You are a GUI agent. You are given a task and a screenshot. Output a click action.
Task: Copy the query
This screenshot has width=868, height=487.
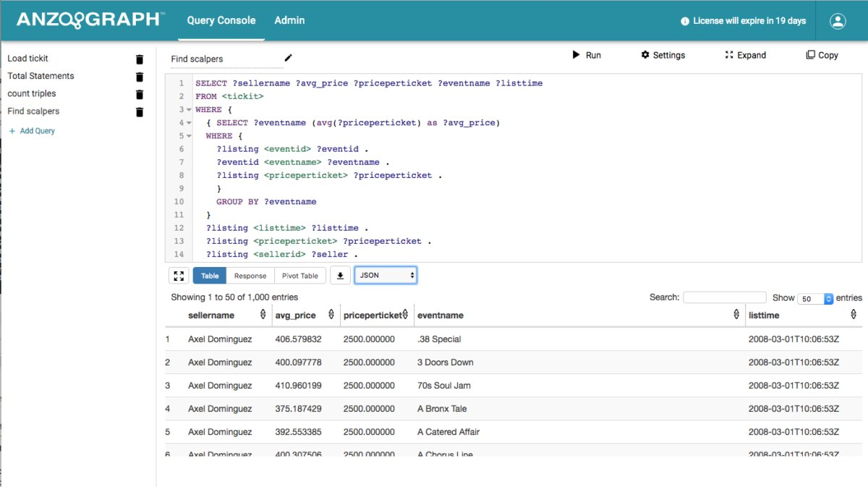822,55
